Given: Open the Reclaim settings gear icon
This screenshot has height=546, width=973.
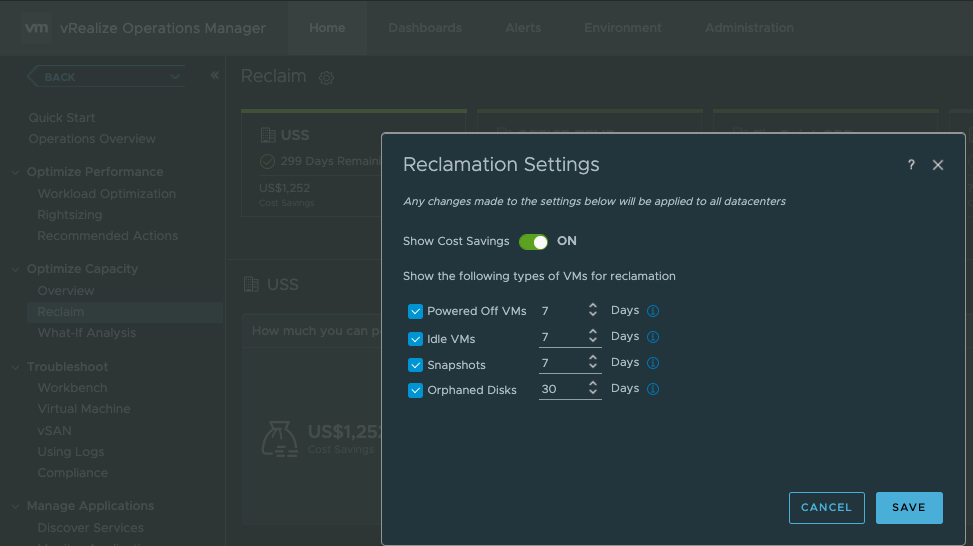Looking at the screenshot, I should pyautogui.click(x=326, y=78).
